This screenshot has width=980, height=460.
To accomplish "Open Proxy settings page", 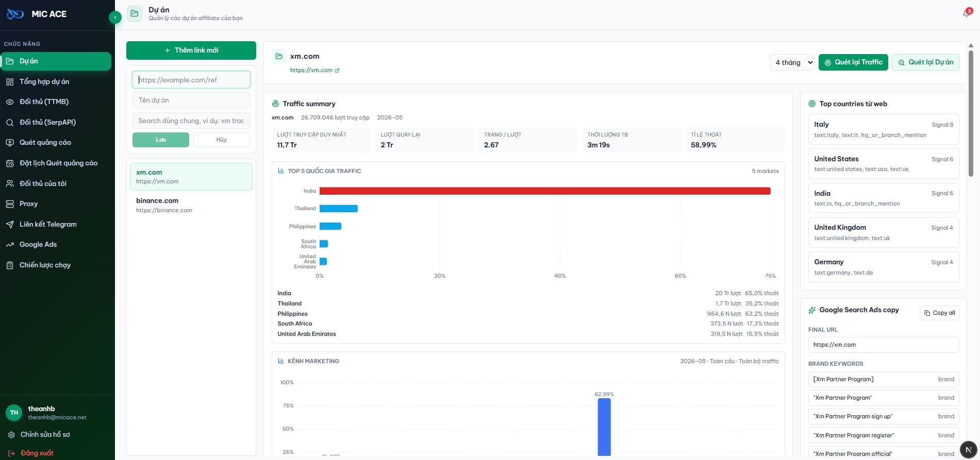I will click(x=56, y=204).
